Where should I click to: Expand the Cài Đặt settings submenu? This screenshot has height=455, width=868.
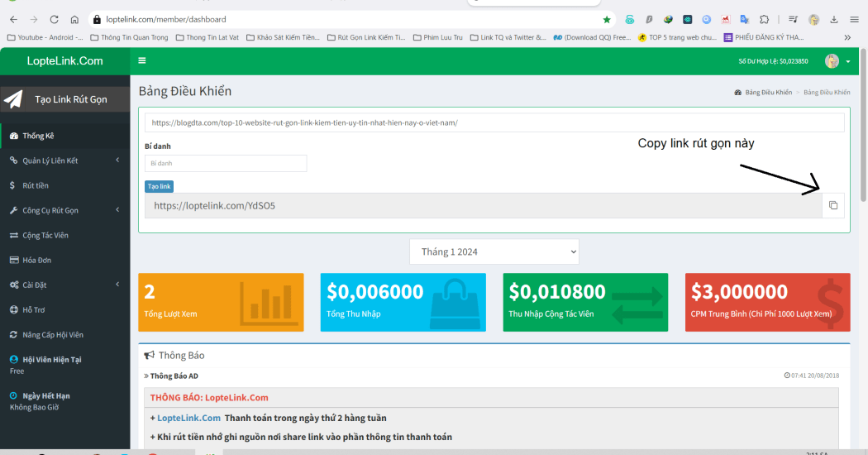[x=64, y=285]
